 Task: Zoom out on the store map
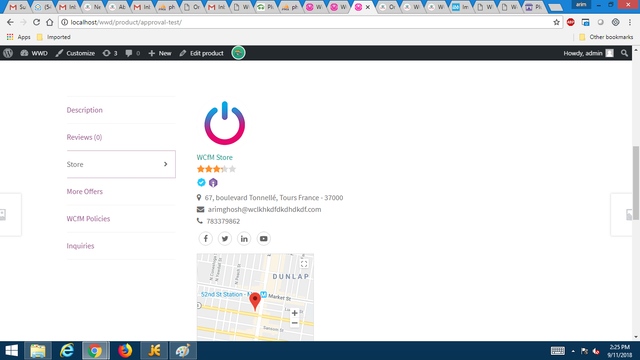(295, 323)
